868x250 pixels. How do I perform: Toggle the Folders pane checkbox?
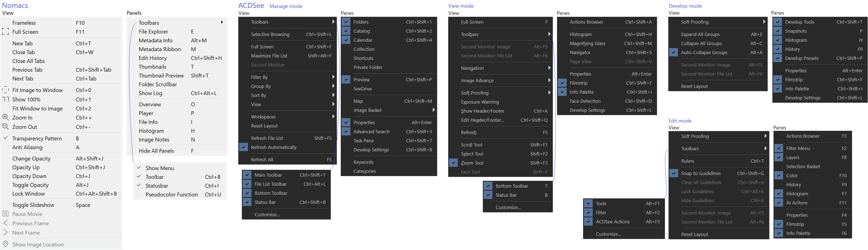[x=346, y=22]
